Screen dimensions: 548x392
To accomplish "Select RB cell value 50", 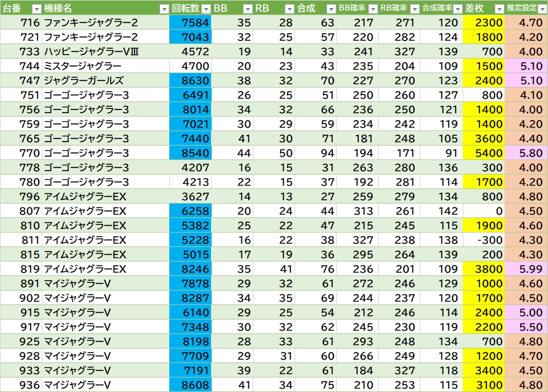I will pos(274,153).
